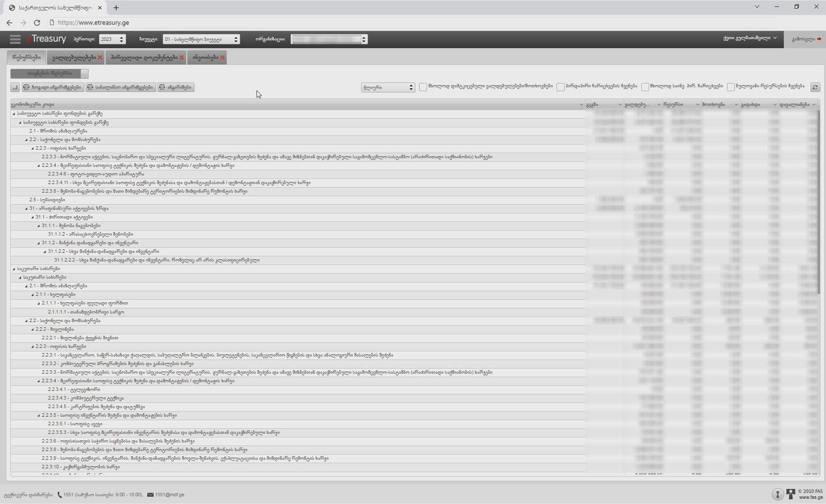The width and height of the screenshot is (826, 504).
Task: Click the small collapse icon left of print buttons
Action: click(15, 87)
